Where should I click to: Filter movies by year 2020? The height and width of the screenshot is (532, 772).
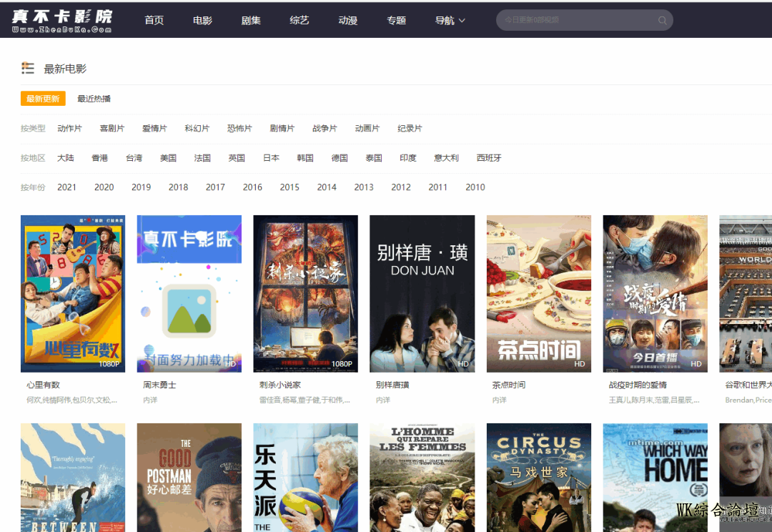[x=104, y=187]
